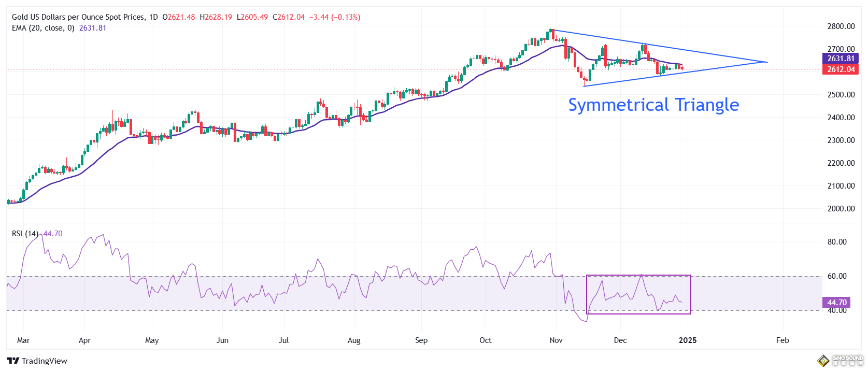Click the purple RSI value tag 44.70
This screenshot has width=868, height=372.
click(836, 303)
